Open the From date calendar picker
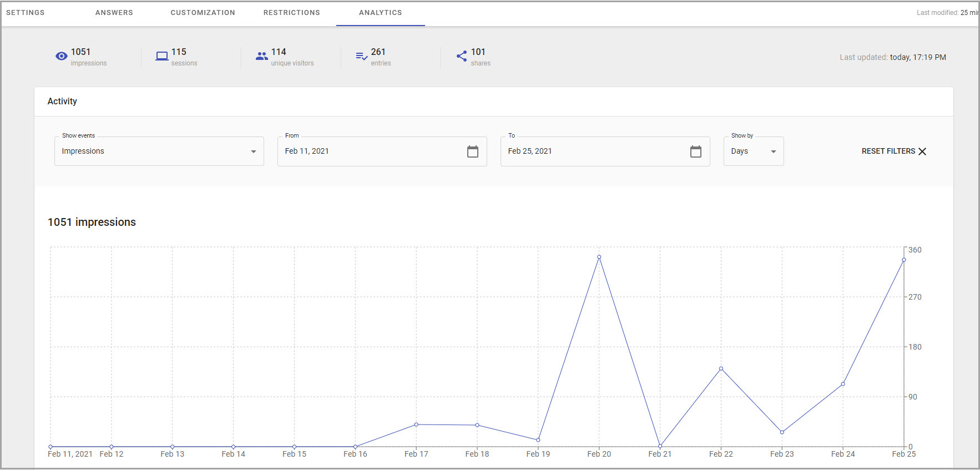This screenshot has width=980, height=470. 473,151
